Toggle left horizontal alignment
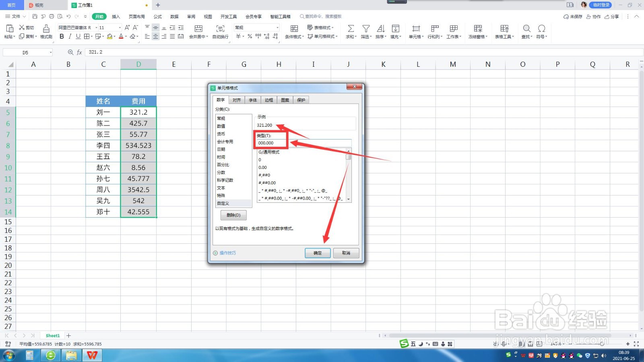644x362 pixels. 147,37
